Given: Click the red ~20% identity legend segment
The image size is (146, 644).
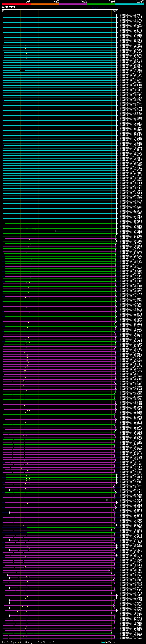Looking at the screenshot, I should pos(16,4).
